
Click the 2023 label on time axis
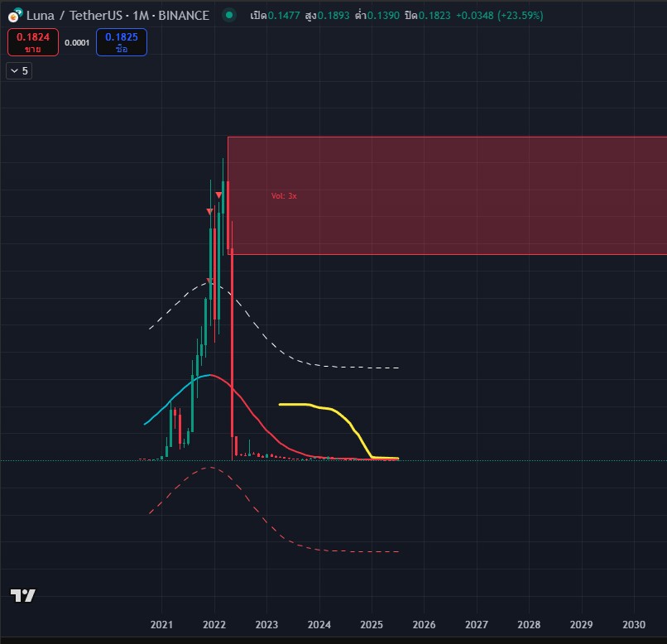(x=266, y=624)
